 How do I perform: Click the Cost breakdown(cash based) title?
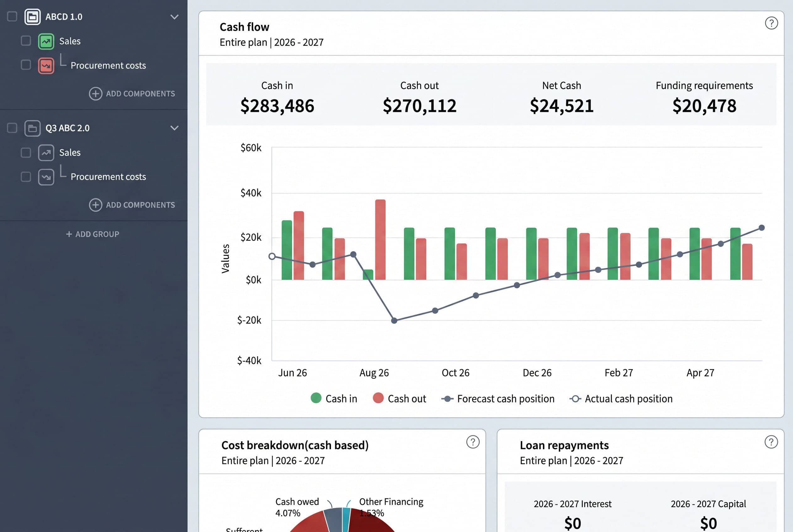click(295, 445)
